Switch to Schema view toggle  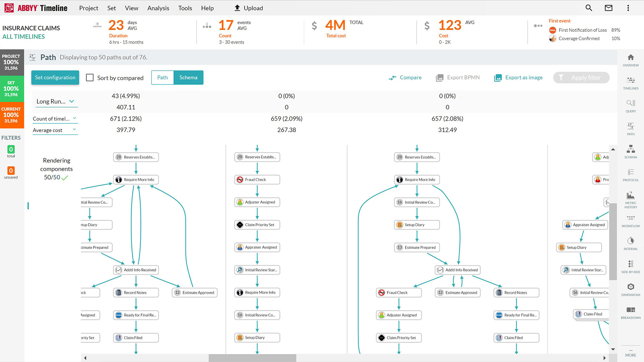pos(188,77)
